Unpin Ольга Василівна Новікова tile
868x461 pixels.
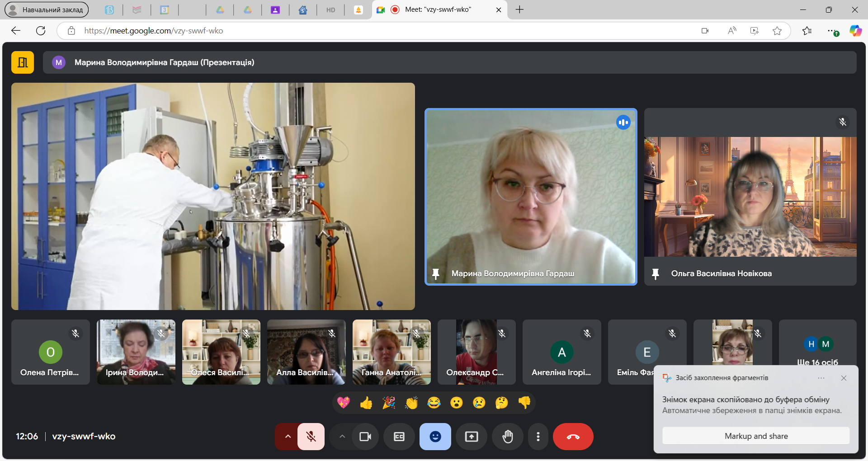656,274
